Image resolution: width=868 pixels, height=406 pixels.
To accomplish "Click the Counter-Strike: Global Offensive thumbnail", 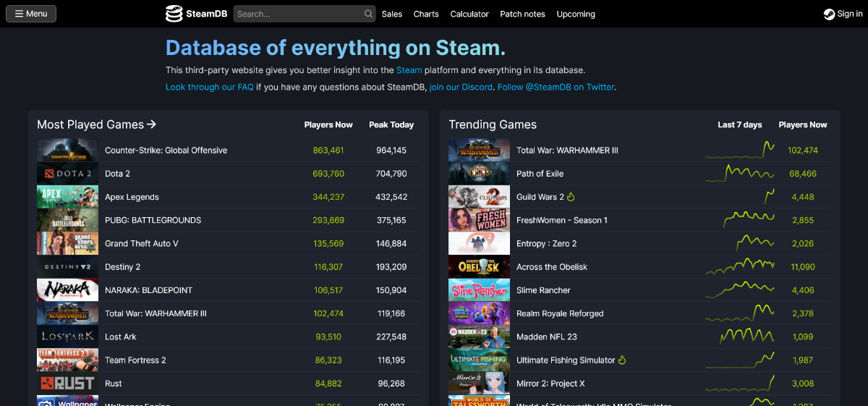I will tap(67, 151).
